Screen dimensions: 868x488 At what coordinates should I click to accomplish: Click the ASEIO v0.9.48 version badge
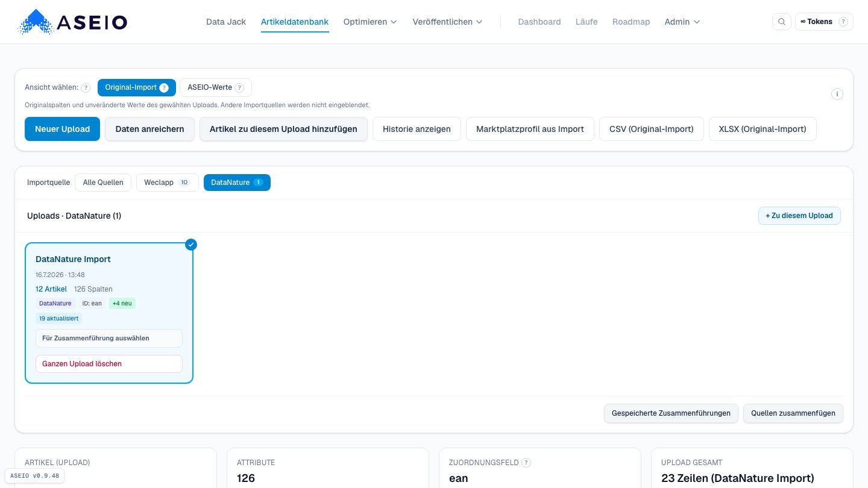click(x=35, y=476)
